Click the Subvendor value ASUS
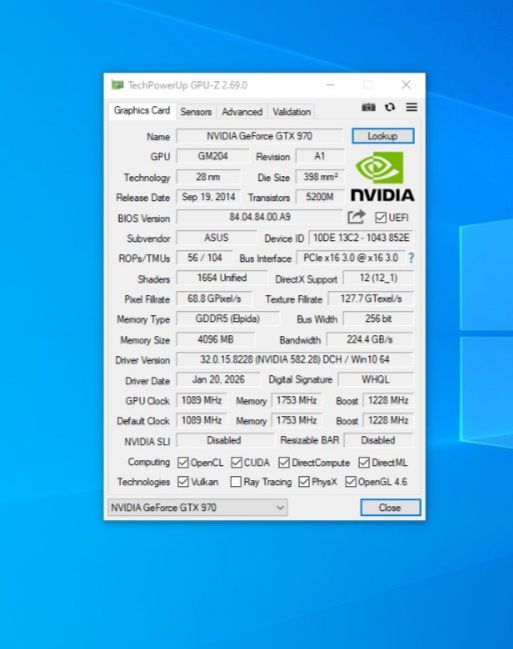This screenshot has width=513, height=649. tap(216, 238)
